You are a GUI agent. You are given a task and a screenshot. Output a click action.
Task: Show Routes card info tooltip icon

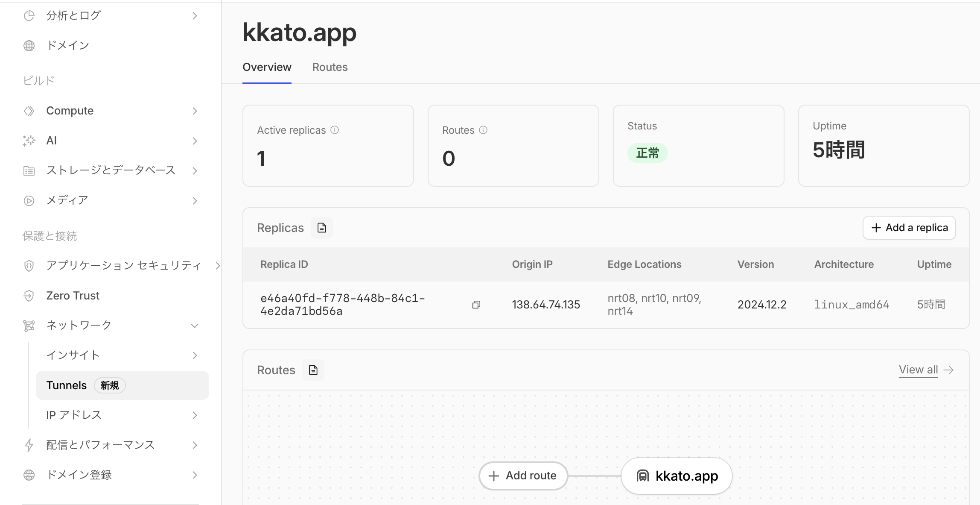483,130
